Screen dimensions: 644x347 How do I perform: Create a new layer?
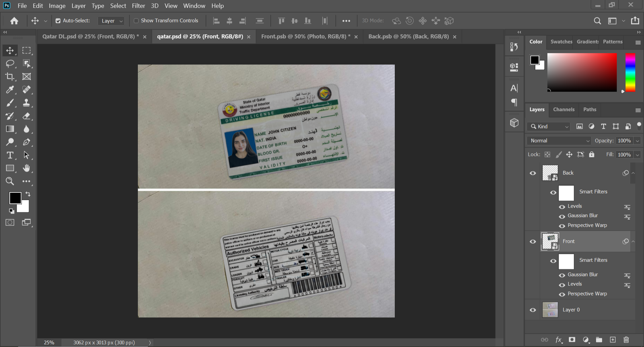(x=613, y=340)
